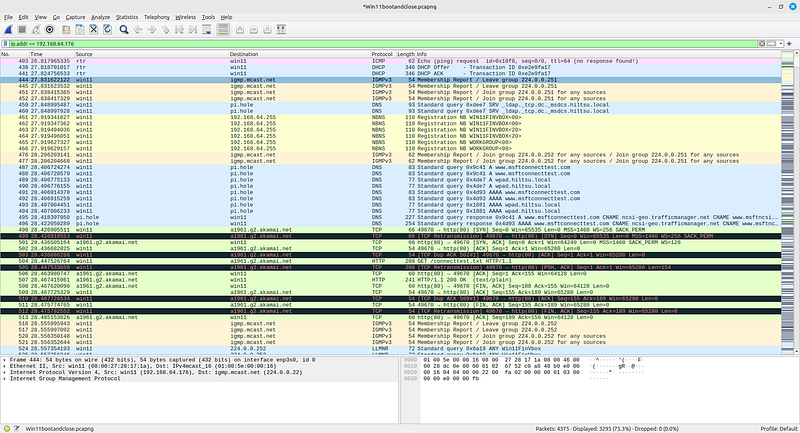
Task: Sort by the Info column header
Action: pos(598,54)
